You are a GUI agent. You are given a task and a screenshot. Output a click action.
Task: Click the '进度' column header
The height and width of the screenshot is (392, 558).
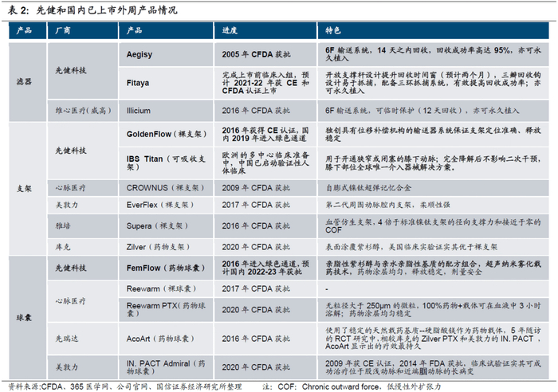[x=265, y=30]
